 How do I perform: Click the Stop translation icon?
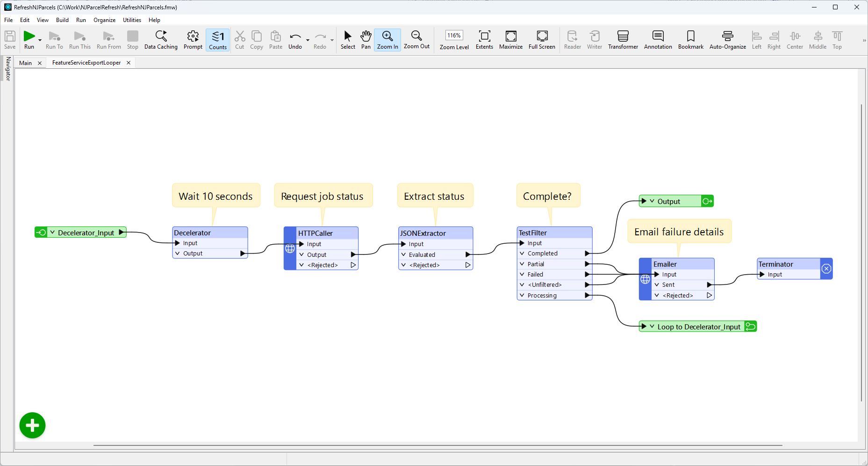coord(133,40)
